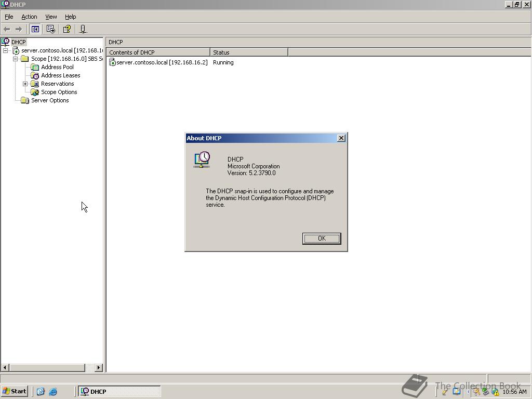Screen dimensions: 532x399
Task: Select the Address Leases label
Action: tap(61, 75)
